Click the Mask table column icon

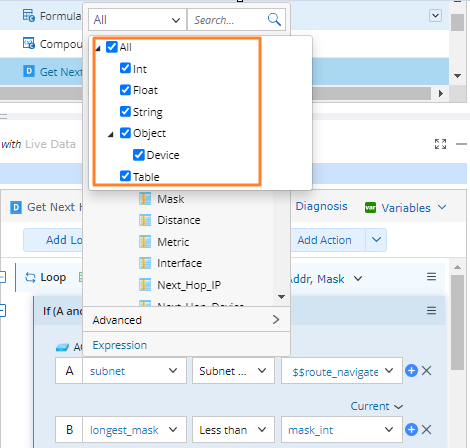[145, 199]
